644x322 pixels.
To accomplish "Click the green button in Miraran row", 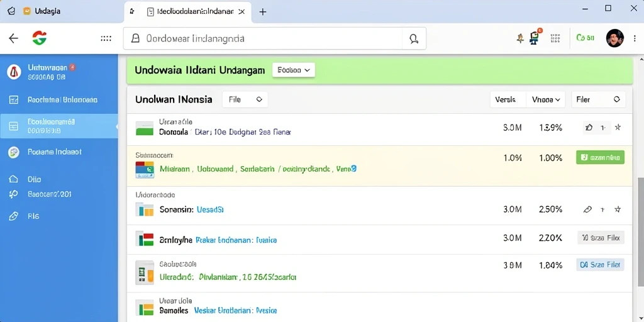I will pyautogui.click(x=601, y=157).
